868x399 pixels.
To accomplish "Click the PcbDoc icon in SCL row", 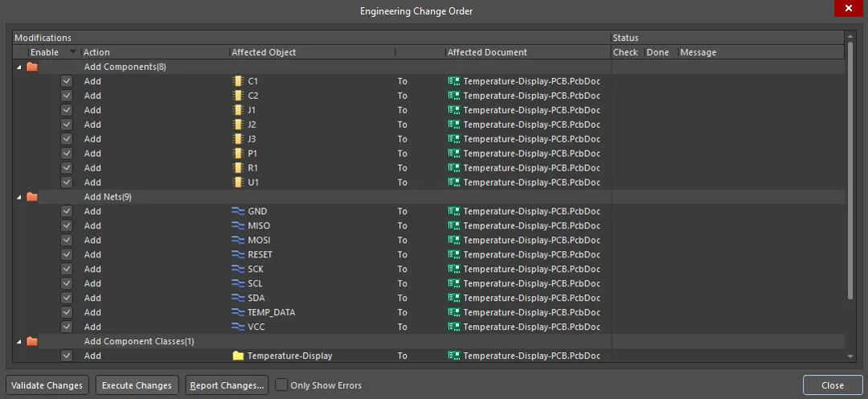I will [454, 283].
